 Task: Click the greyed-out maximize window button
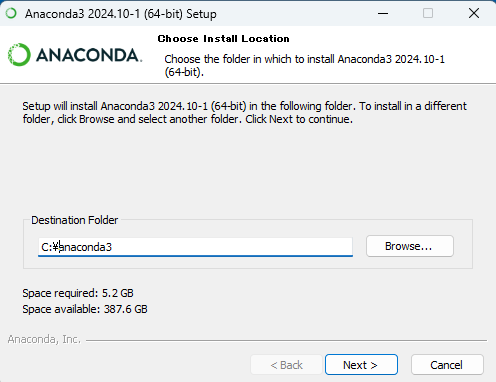pos(428,13)
